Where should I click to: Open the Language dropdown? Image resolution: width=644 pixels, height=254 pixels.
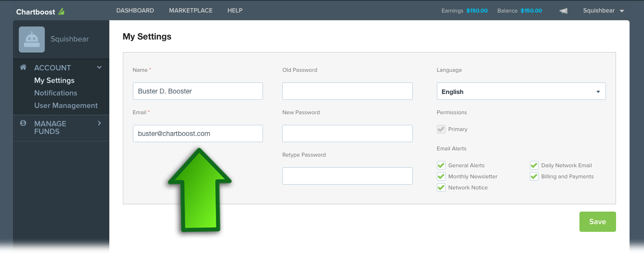click(x=521, y=91)
